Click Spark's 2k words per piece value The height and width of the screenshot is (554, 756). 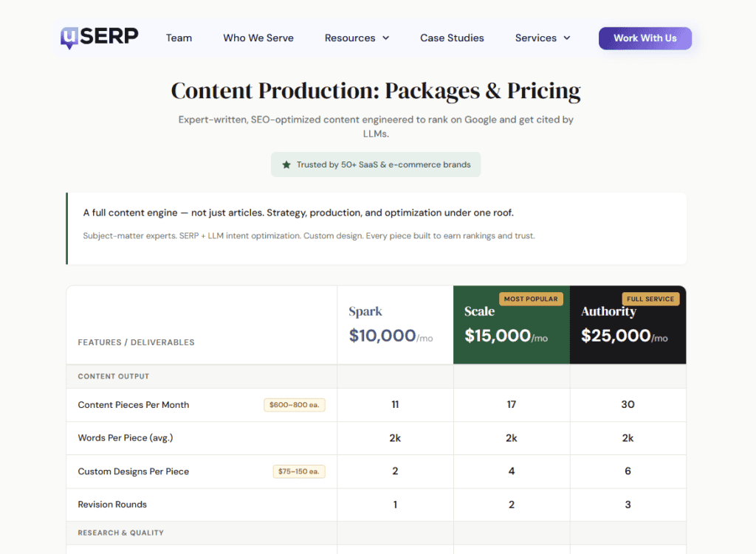coord(396,438)
